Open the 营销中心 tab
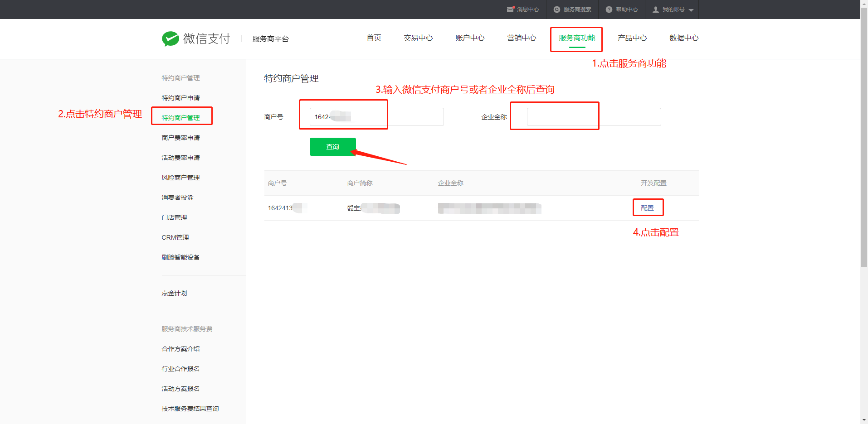868x424 pixels. coord(522,38)
